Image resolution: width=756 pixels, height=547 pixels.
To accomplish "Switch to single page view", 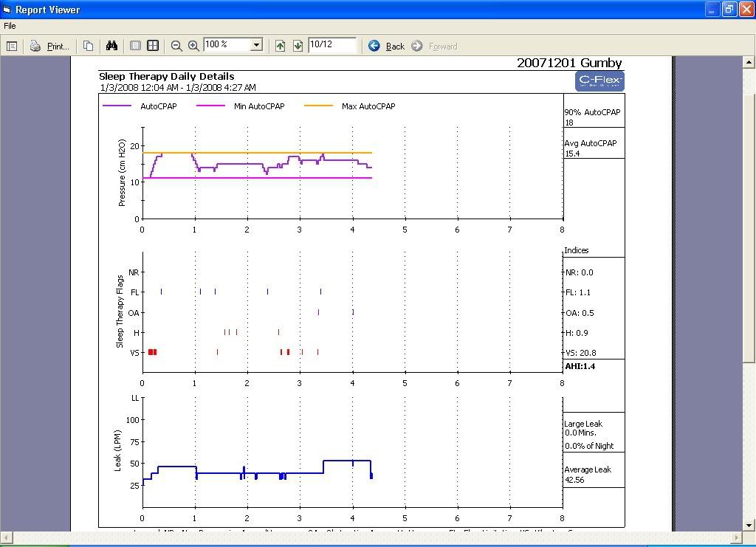I will pos(136,46).
